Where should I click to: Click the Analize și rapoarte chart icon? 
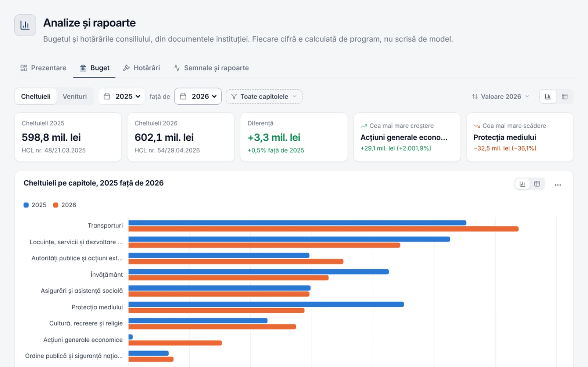(x=25, y=25)
